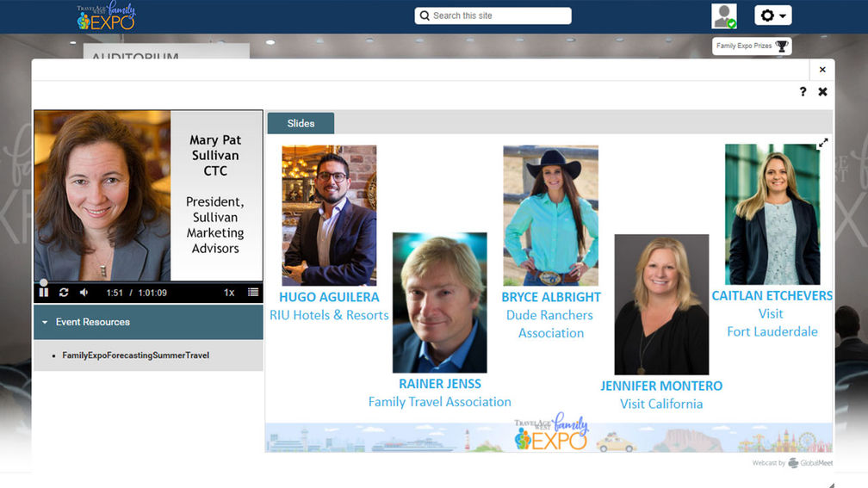This screenshot has height=488, width=868.
Task: Click Caitlan Etchevers's photo on slide
Action: 772,214
